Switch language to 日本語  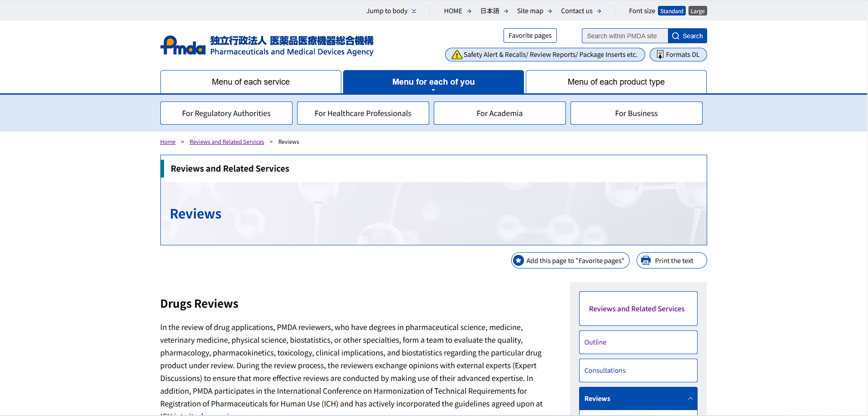point(490,11)
